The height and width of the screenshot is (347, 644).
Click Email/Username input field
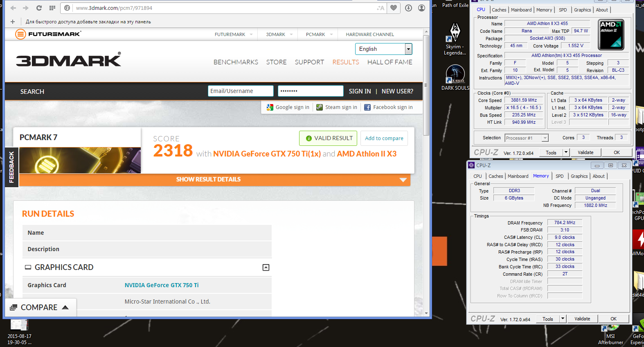pyautogui.click(x=241, y=91)
